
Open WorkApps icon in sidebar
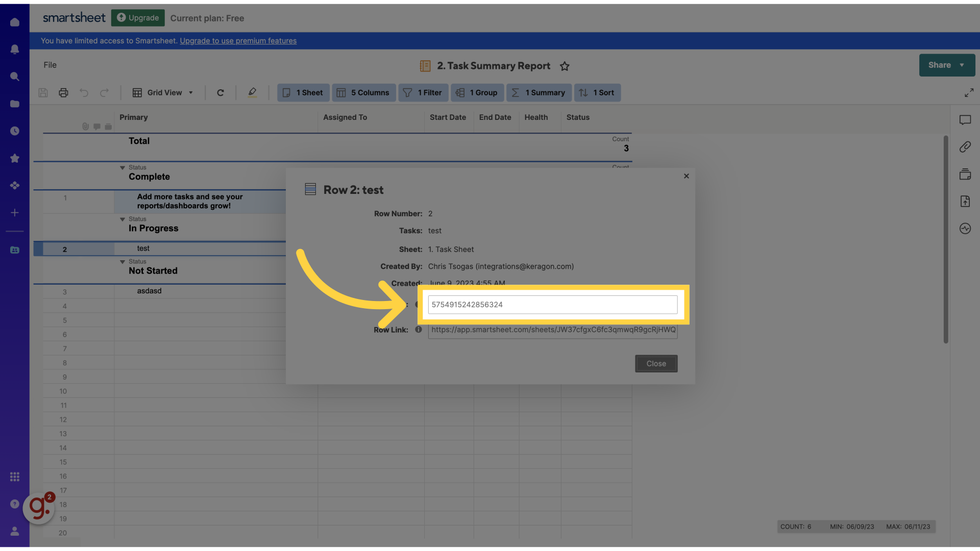point(15,185)
